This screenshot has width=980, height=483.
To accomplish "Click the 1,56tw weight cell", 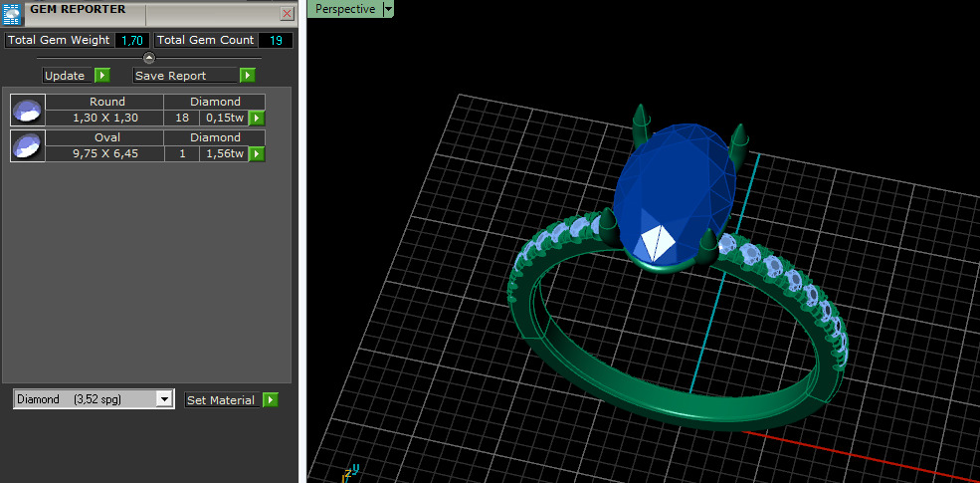I will [x=225, y=153].
